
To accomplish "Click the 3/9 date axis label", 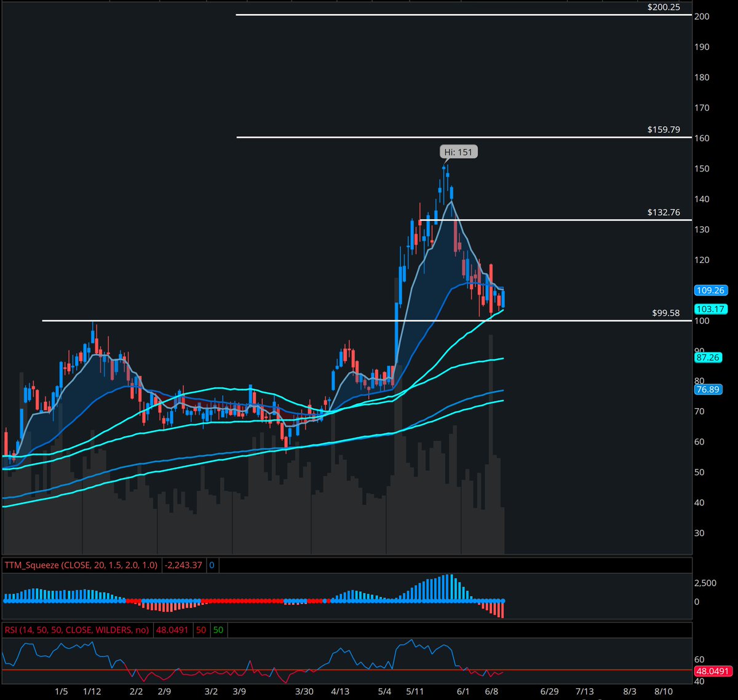I will pyautogui.click(x=240, y=691).
